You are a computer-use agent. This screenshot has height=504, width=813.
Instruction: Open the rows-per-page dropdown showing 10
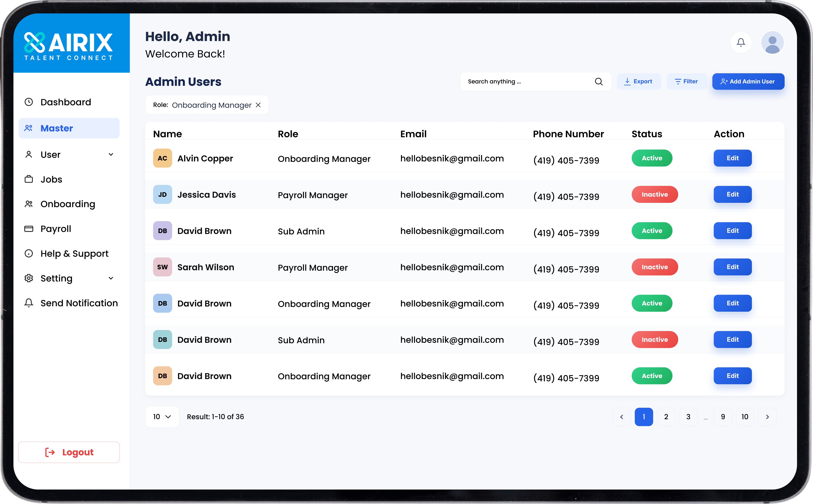click(162, 417)
